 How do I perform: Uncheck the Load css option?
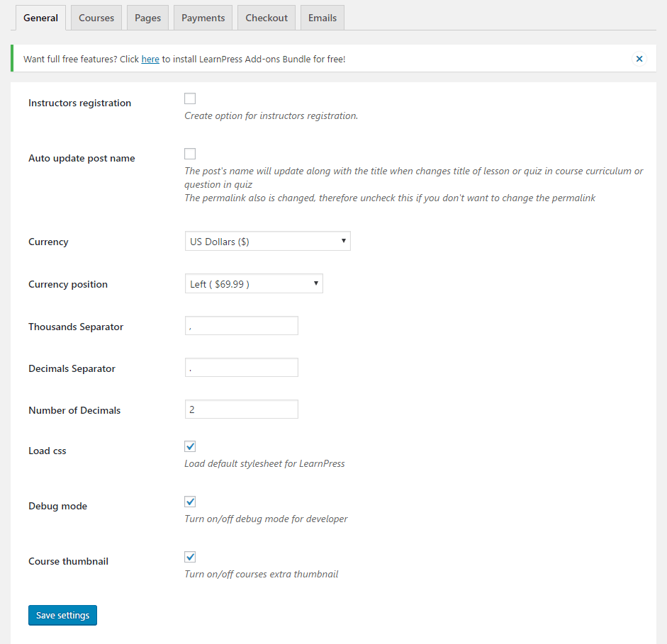pyautogui.click(x=190, y=446)
